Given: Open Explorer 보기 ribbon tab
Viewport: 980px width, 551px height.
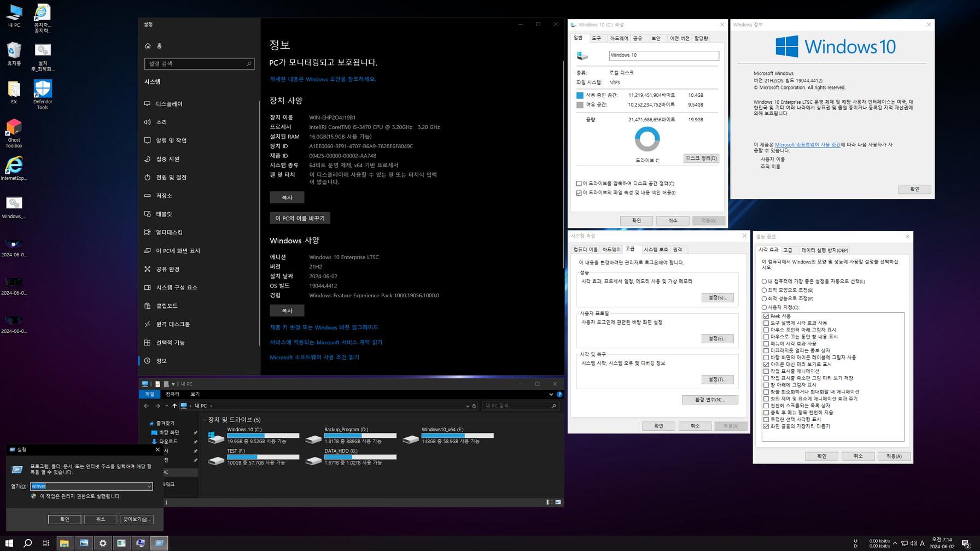Looking at the screenshot, I should (x=195, y=394).
